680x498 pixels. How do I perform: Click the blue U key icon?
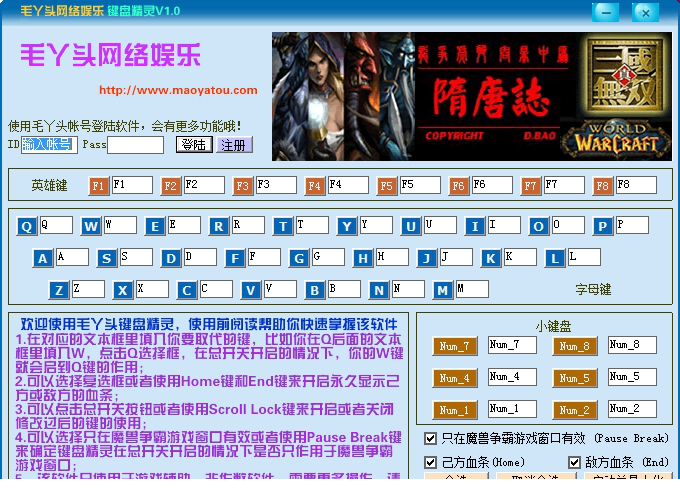(x=411, y=226)
